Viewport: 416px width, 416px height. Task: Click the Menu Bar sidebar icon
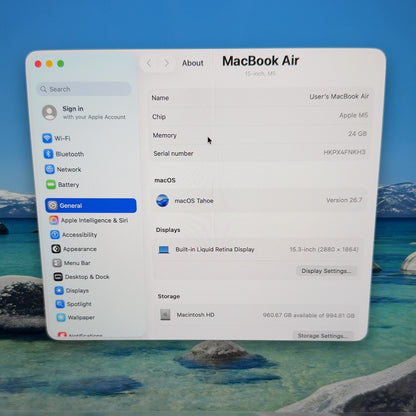pyautogui.click(x=57, y=263)
